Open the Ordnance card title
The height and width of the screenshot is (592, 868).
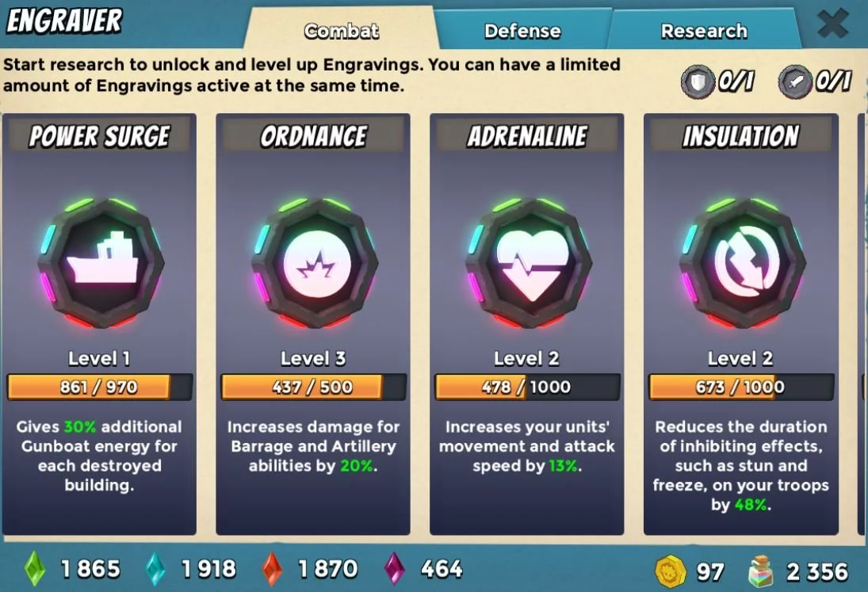click(313, 136)
